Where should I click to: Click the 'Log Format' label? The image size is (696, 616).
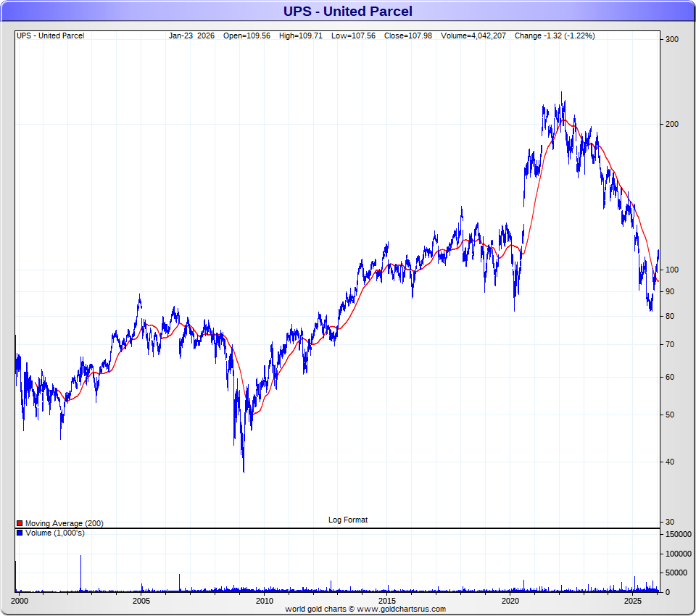(x=348, y=520)
